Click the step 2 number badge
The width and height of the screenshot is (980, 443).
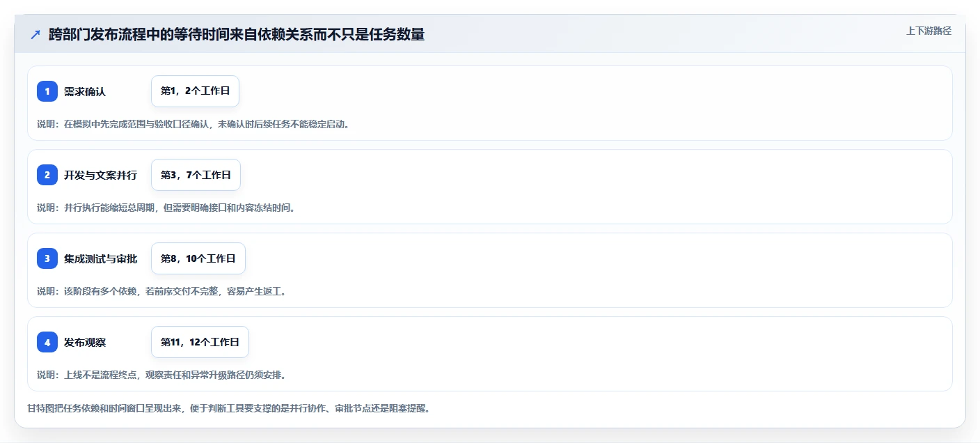click(x=47, y=175)
